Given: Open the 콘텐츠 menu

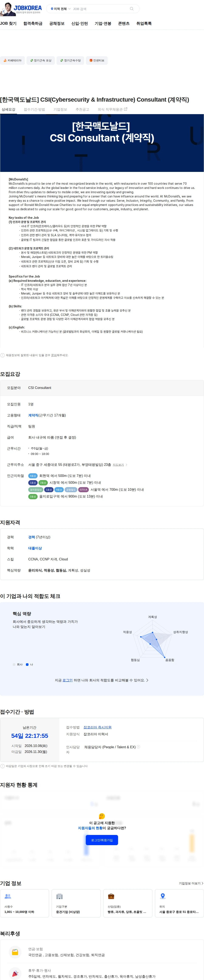Looking at the screenshot, I should coord(124,24).
